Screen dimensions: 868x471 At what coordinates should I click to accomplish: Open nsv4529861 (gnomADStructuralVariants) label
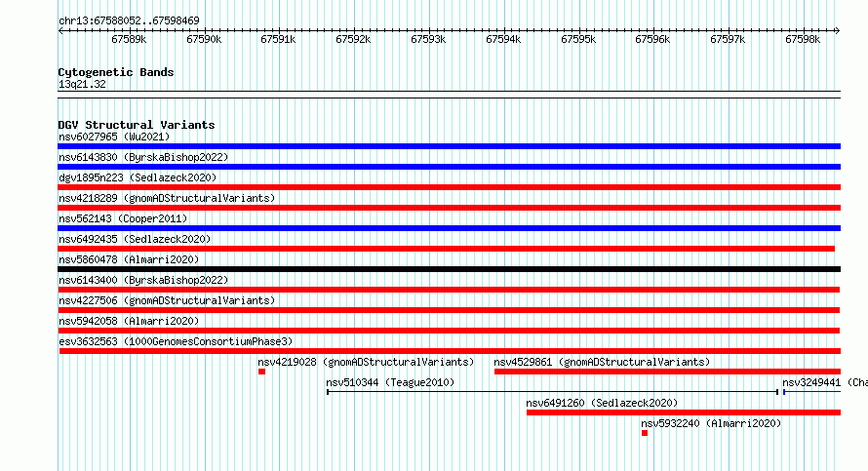click(x=602, y=362)
